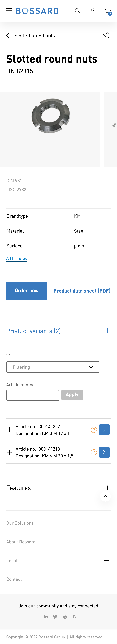
Task: Go back using the left chevron
Action: point(8,36)
